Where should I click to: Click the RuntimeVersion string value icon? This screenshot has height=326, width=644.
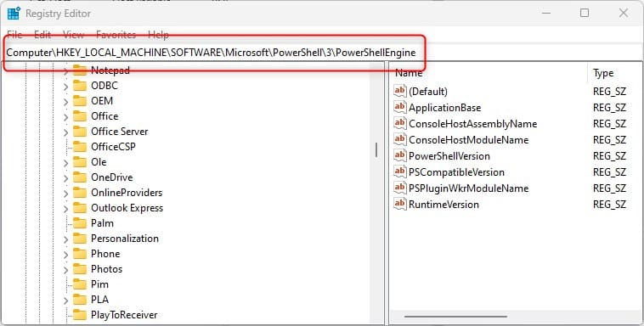pos(399,205)
